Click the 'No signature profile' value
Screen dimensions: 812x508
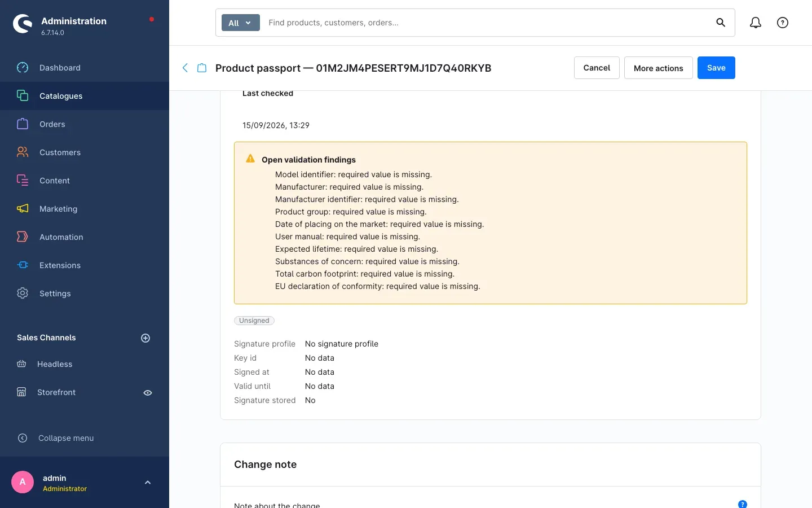(342, 344)
